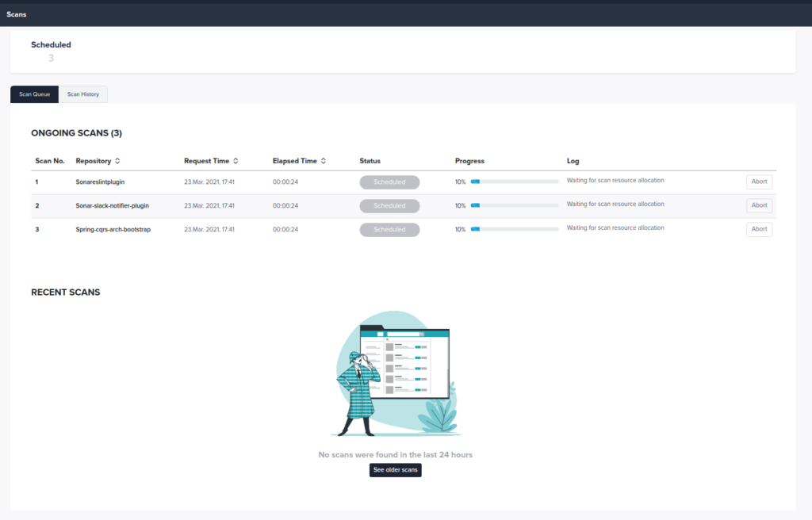
Task: Click the progress bar of Sonareslintplugin scan
Action: click(x=514, y=182)
